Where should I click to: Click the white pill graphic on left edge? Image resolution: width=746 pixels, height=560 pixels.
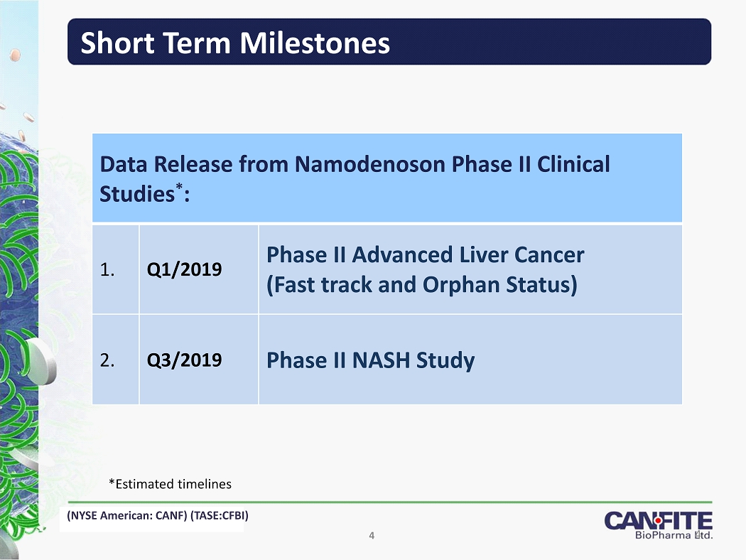pos(41,359)
